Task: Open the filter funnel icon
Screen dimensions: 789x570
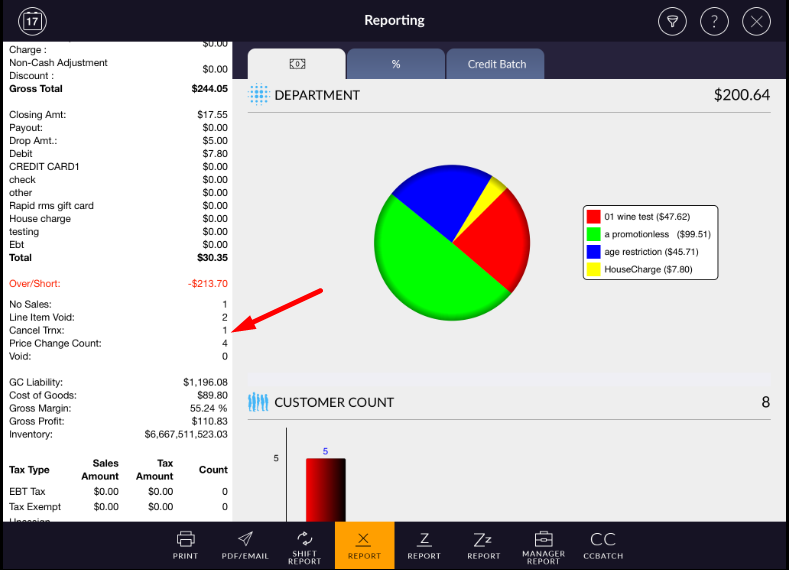Action: [672, 21]
